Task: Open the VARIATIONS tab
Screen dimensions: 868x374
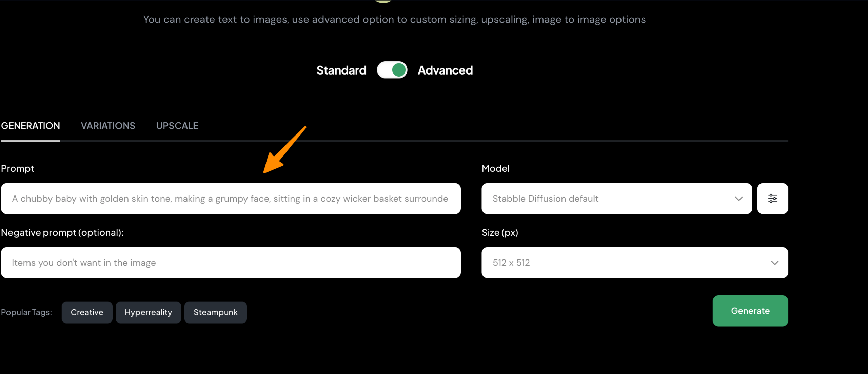Action: (108, 126)
